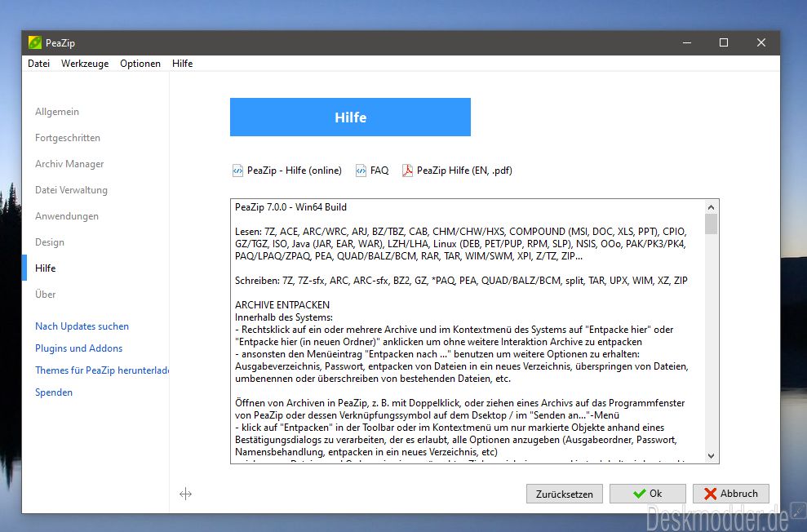Viewport: 807px width, 532px height.
Task: Click the Zurücksetzen button
Action: [564, 494]
